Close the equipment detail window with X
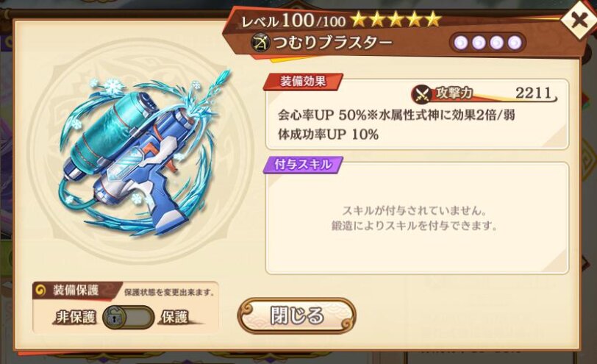This screenshot has height=364, width=597. [x=579, y=20]
